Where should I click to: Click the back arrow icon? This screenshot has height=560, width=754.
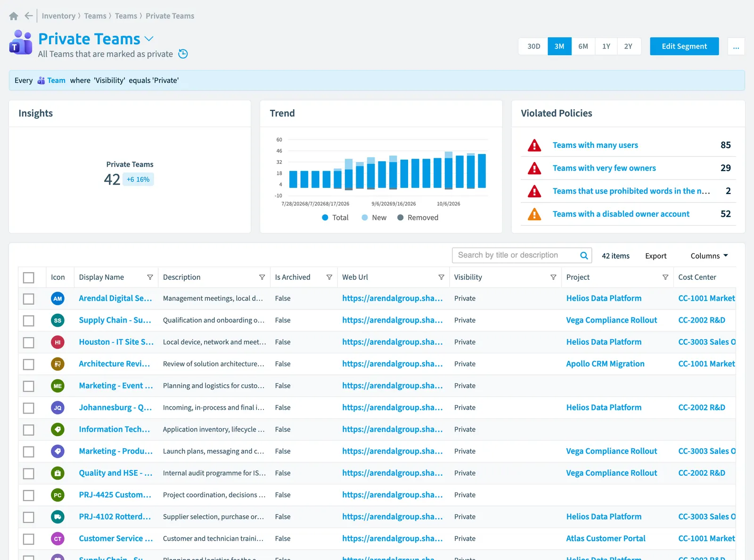[x=29, y=16]
